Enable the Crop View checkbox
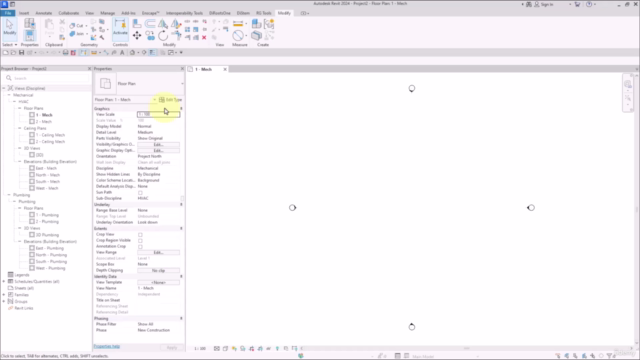The height and width of the screenshot is (360, 640). [140, 235]
